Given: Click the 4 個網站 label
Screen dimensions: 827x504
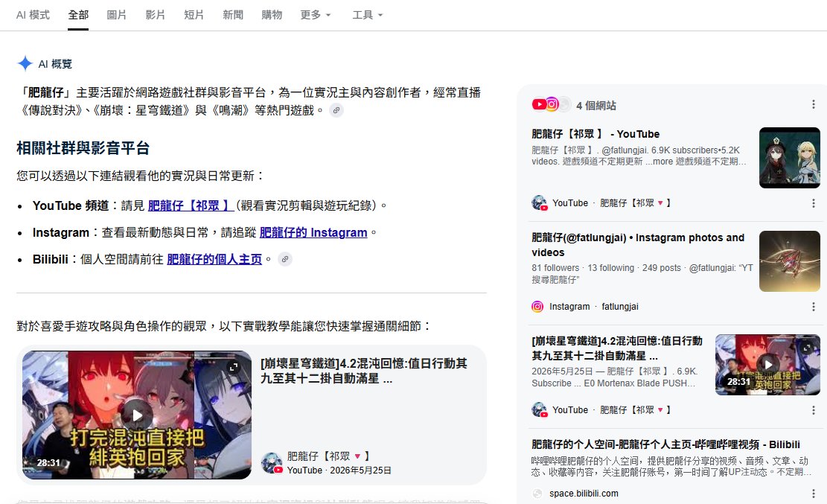Looking at the screenshot, I should click(596, 105).
